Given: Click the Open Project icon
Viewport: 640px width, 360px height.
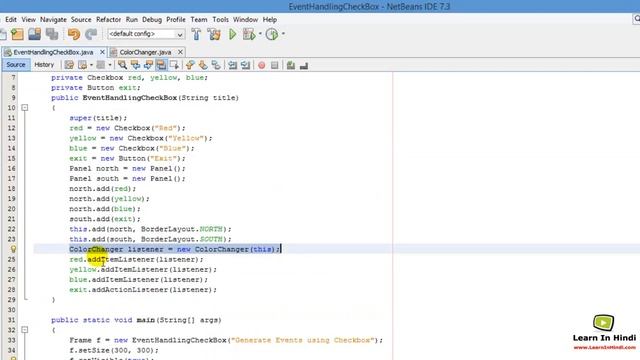Looking at the screenshot, I should tap(35, 34).
